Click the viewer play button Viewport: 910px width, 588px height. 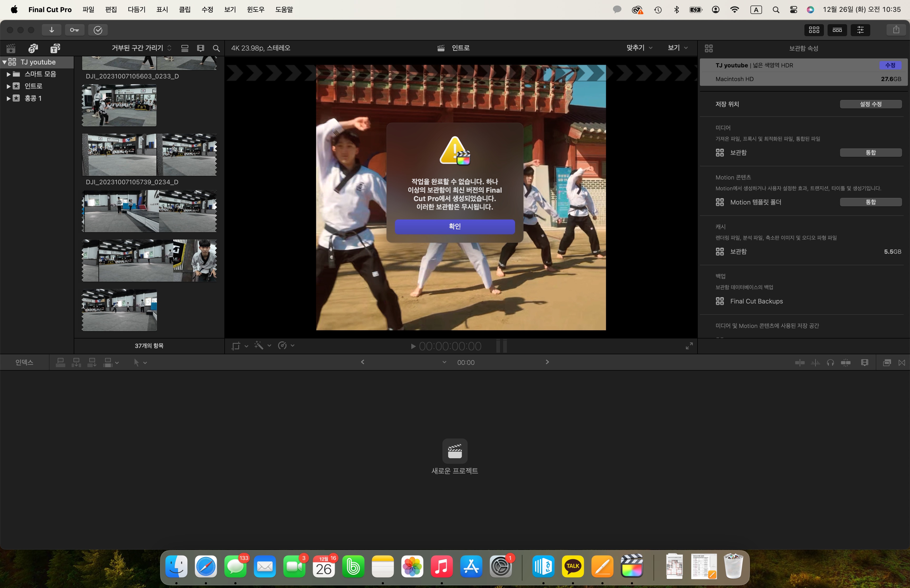point(413,346)
